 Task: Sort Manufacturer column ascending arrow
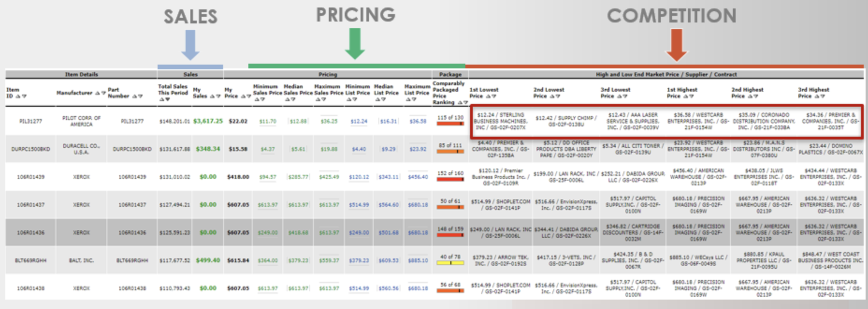97,93
